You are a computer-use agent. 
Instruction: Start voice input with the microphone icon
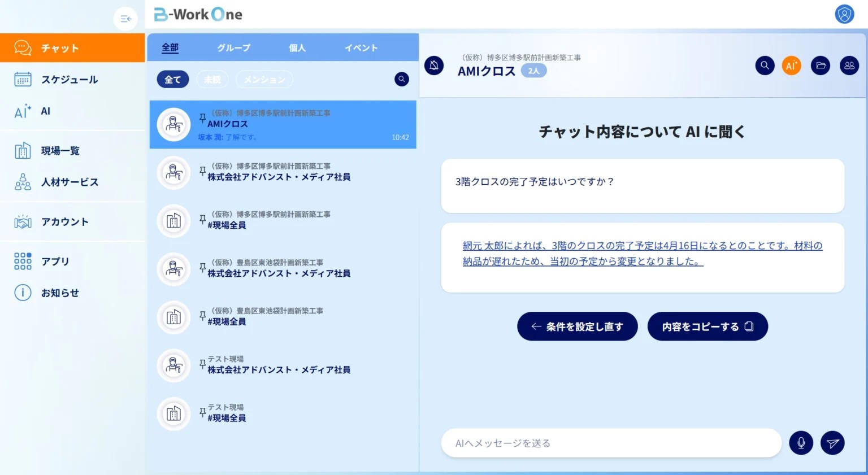click(801, 443)
